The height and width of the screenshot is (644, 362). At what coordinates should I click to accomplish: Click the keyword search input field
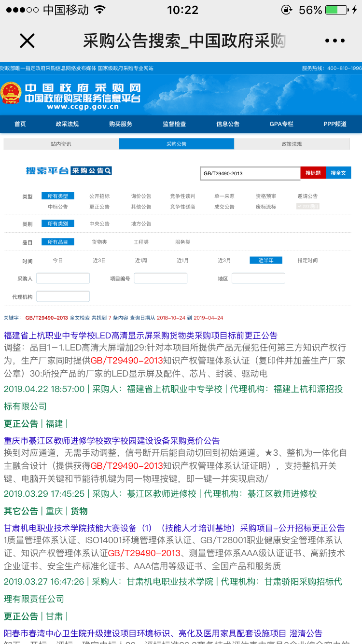(251, 173)
